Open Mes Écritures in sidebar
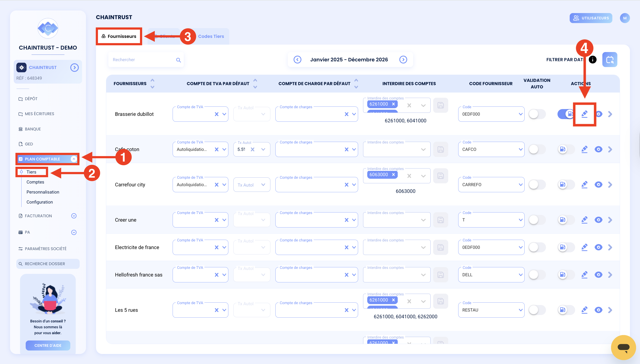 point(36,114)
